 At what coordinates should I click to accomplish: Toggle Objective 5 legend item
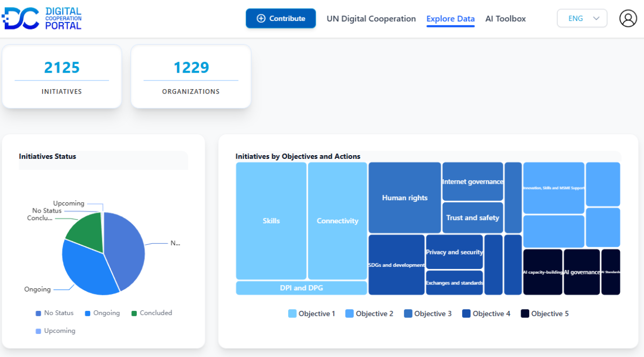(525, 314)
